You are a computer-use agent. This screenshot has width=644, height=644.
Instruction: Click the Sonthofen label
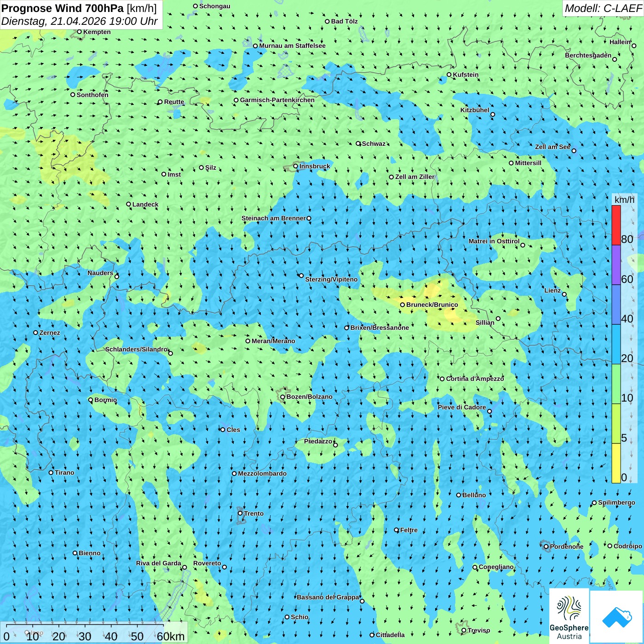click(92, 95)
